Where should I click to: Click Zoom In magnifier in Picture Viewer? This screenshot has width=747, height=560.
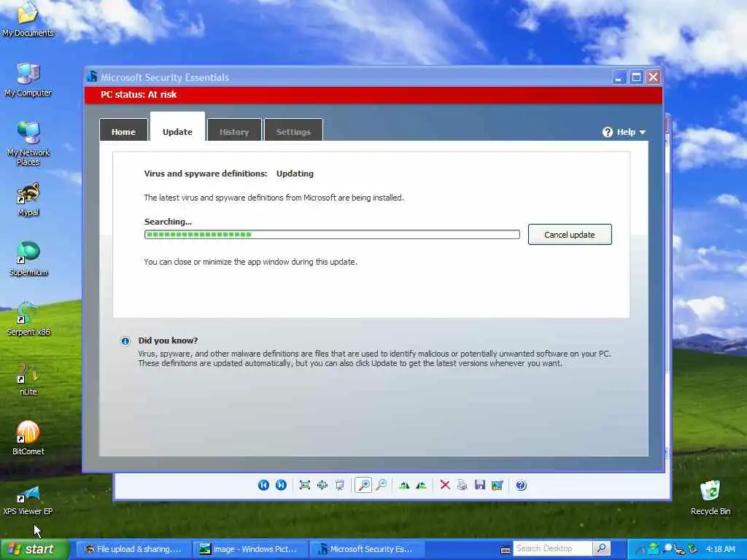(x=363, y=485)
